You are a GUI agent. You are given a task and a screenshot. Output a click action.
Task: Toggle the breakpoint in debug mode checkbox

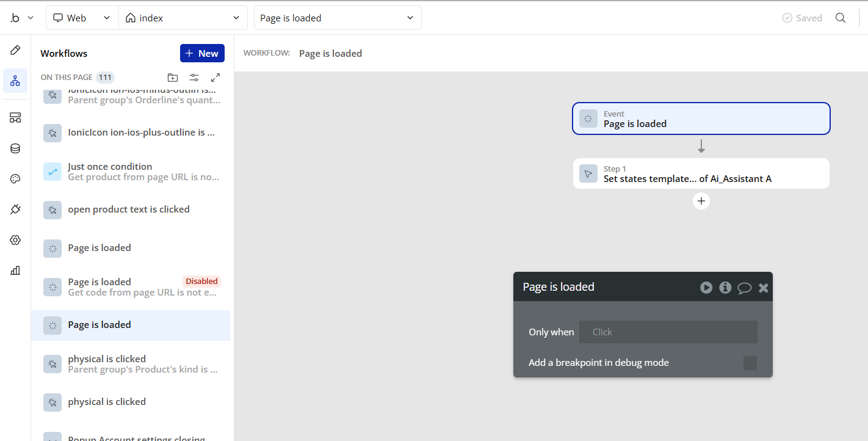click(750, 363)
